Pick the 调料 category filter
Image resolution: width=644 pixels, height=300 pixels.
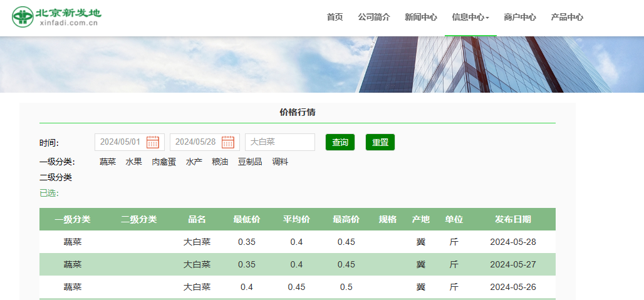coord(280,162)
